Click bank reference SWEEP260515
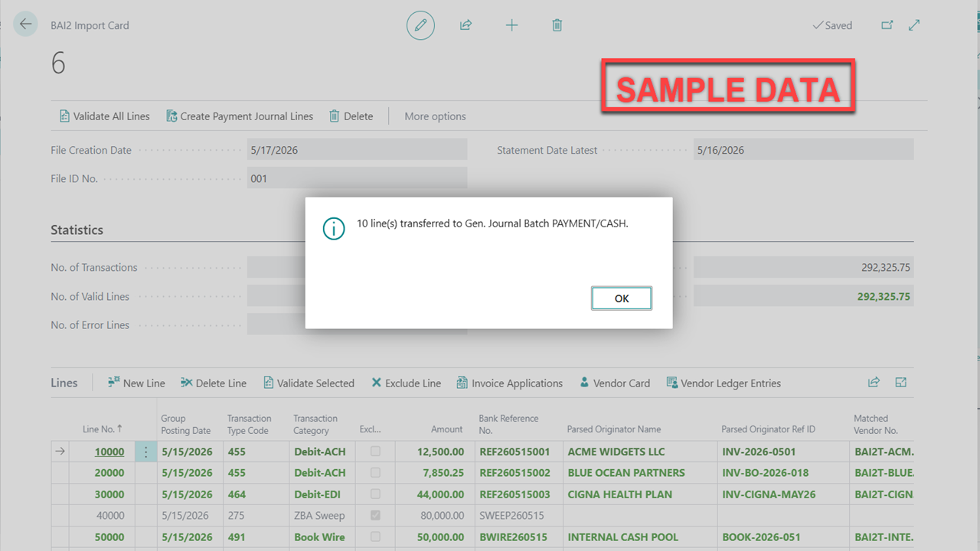The height and width of the screenshot is (551, 980). pos(511,516)
